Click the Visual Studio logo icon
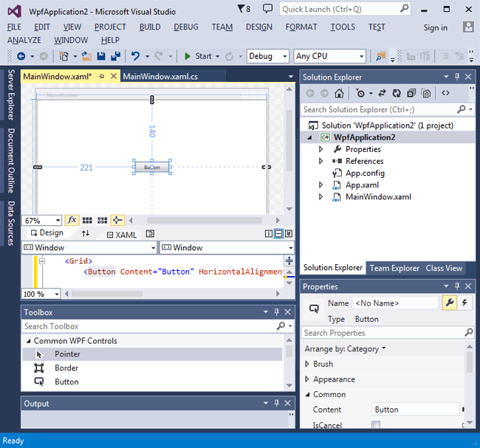Viewport: 480px width, 448px height. pos(15,12)
